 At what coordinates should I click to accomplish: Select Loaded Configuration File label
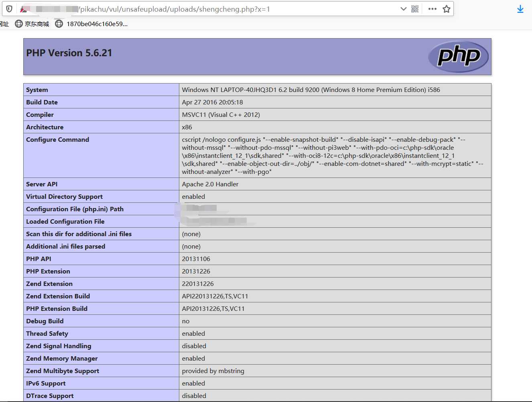click(65, 221)
